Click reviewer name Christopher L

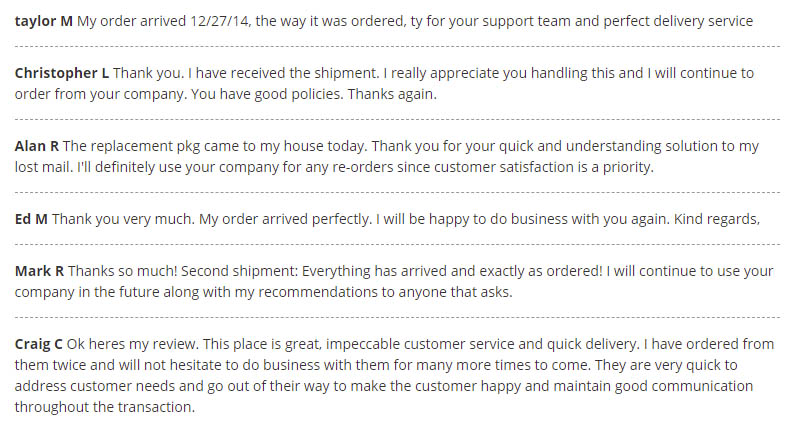[x=62, y=73]
